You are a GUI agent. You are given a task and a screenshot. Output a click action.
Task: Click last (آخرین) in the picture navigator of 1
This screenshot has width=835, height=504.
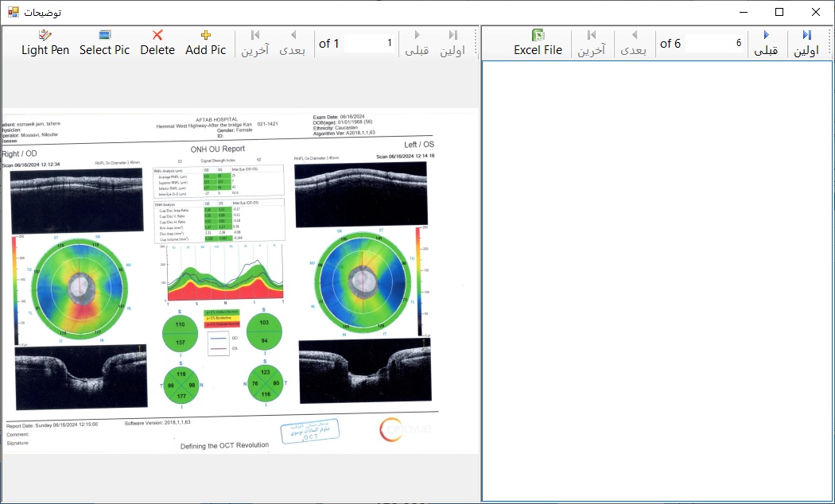tap(254, 43)
